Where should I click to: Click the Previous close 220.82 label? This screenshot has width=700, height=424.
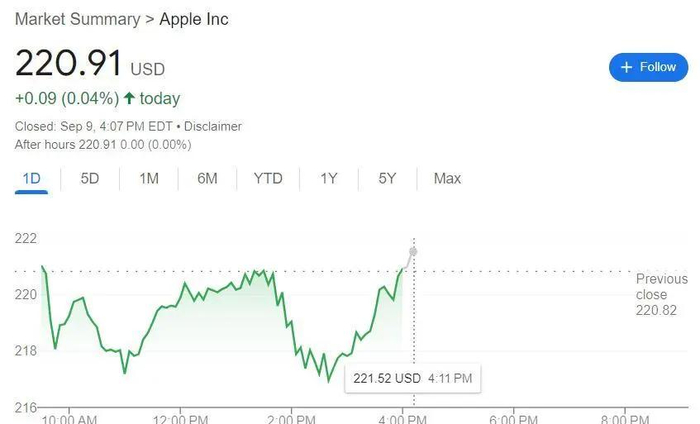[x=661, y=294]
